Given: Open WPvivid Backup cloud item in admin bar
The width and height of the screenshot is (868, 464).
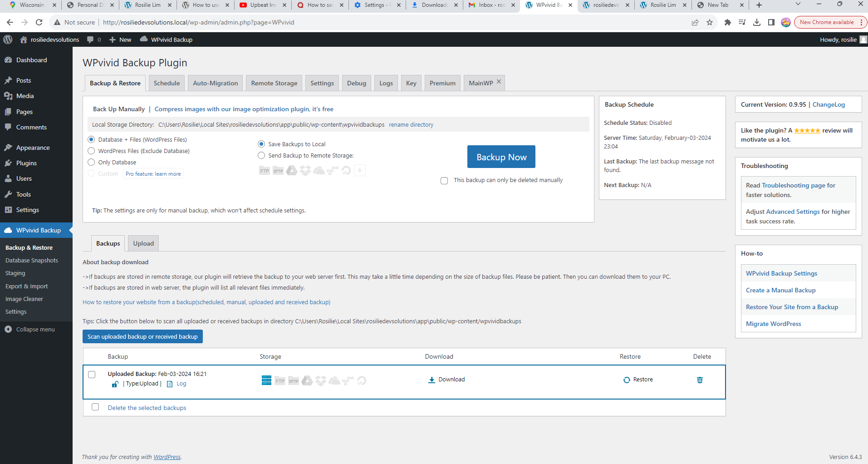Looking at the screenshot, I should (x=166, y=39).
